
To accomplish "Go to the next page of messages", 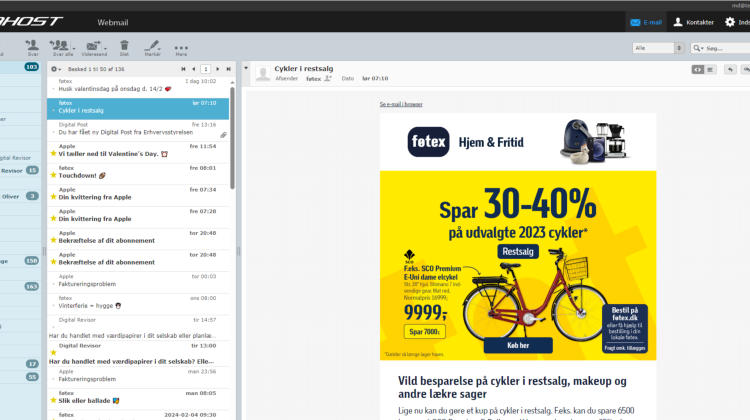I will click(218, 69).
